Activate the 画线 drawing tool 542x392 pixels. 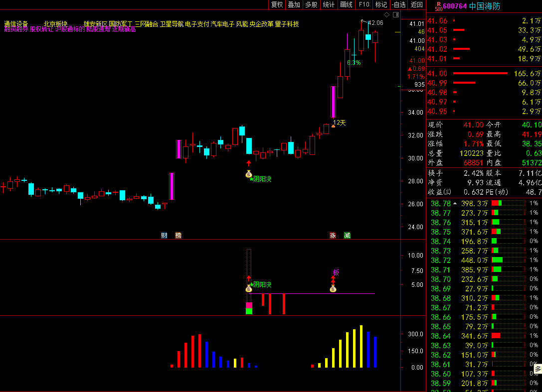346,4
